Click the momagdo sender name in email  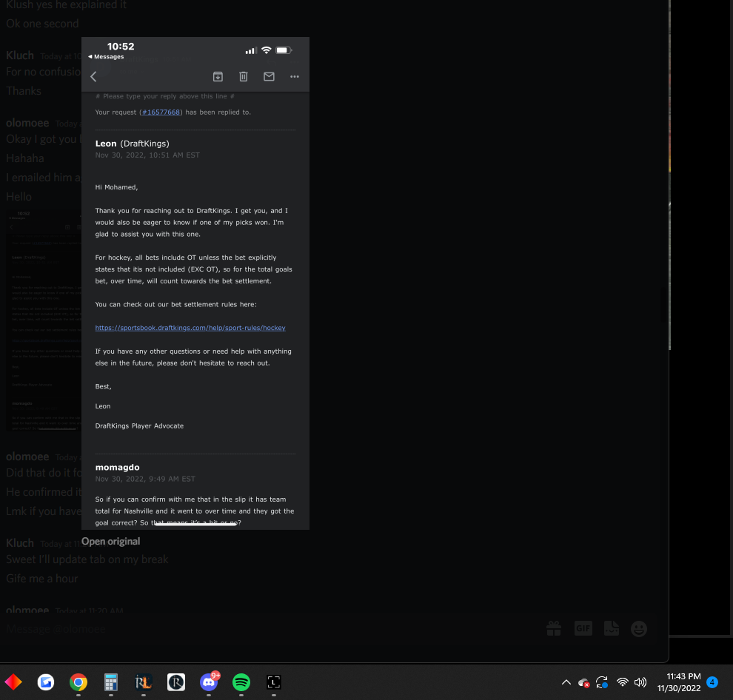click(x=117, y=468)
